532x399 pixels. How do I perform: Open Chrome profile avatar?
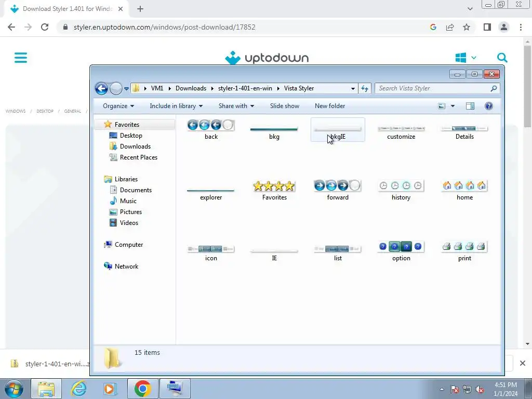tap(504, 27)
